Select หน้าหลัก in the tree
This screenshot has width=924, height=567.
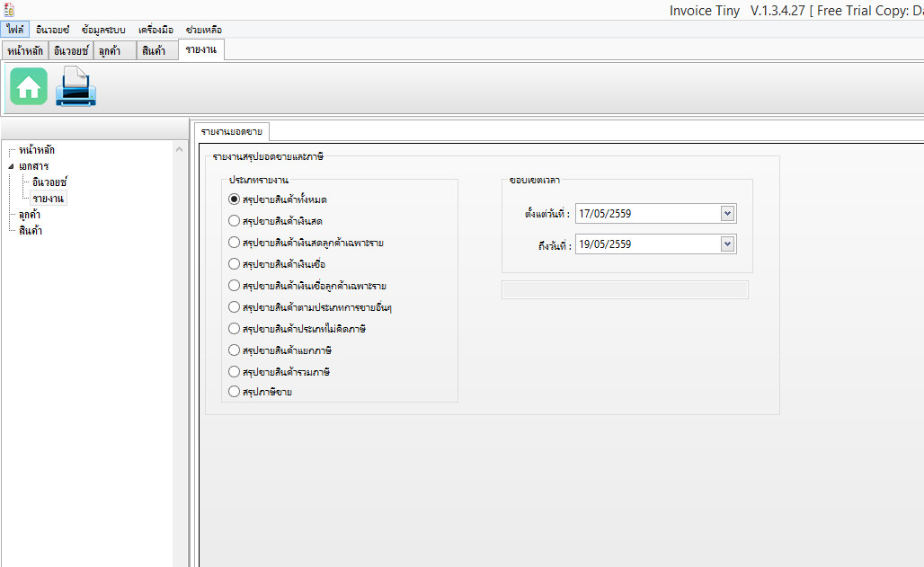click(37, 150)
